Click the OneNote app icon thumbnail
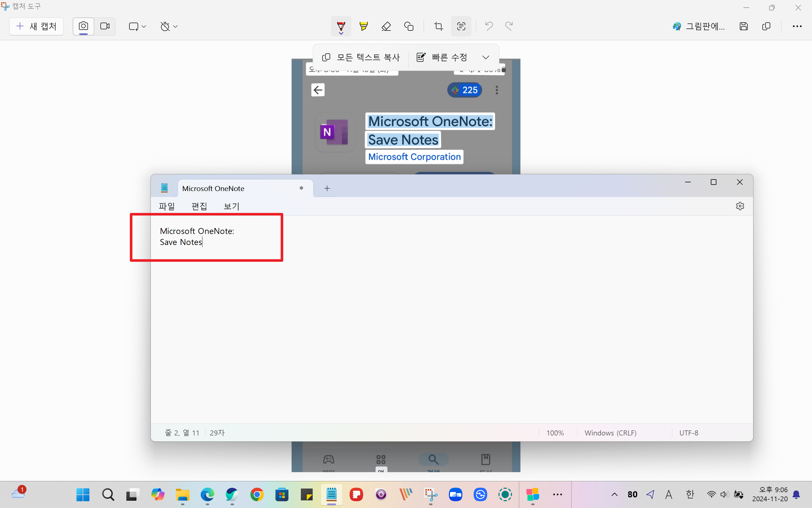This screenshot has height=508, width=812. pyautogui.click(x=335, y=132)
